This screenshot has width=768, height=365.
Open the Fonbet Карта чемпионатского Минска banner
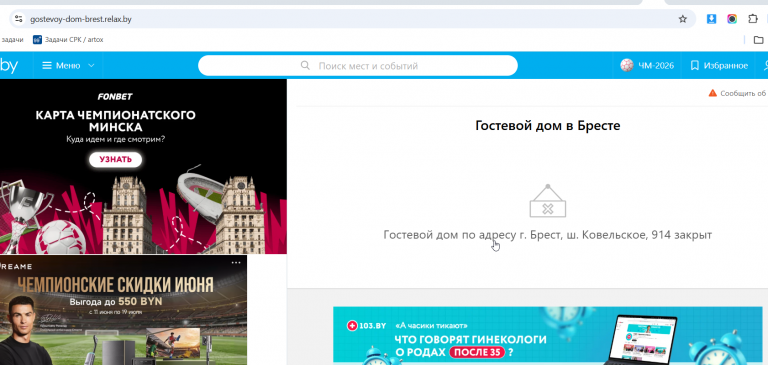pyautogui.click(x=144, y=167)
